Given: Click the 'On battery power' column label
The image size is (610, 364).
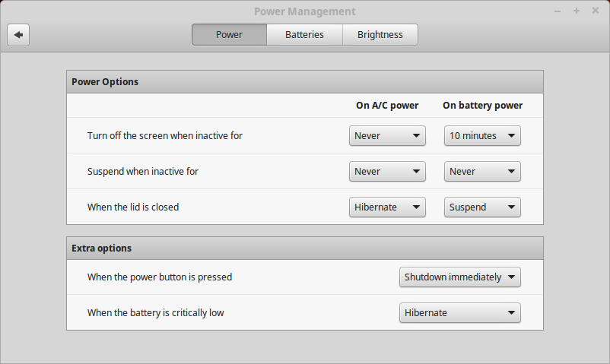Looking at the screenshot, I should point(482,106).
